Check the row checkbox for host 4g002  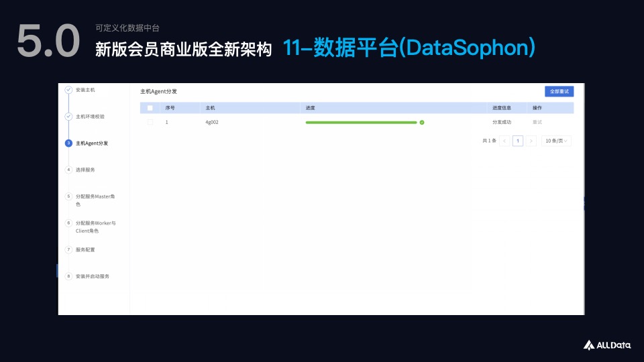point(150,122)
